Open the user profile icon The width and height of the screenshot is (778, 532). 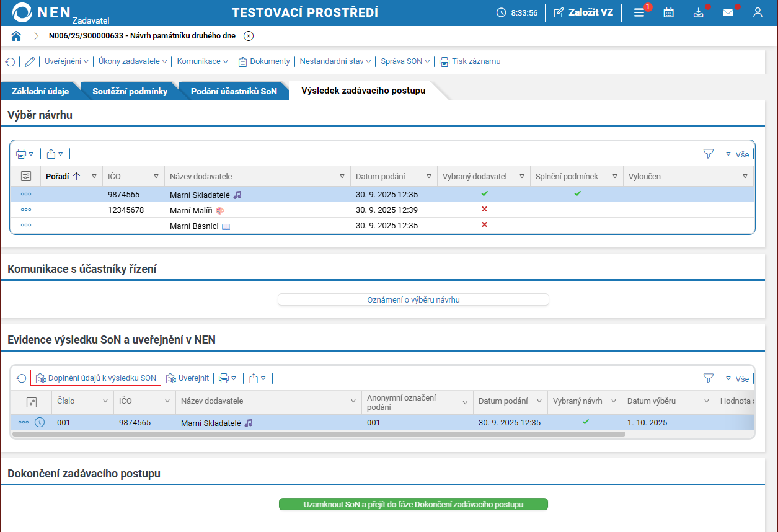click(x=758, y=12)
